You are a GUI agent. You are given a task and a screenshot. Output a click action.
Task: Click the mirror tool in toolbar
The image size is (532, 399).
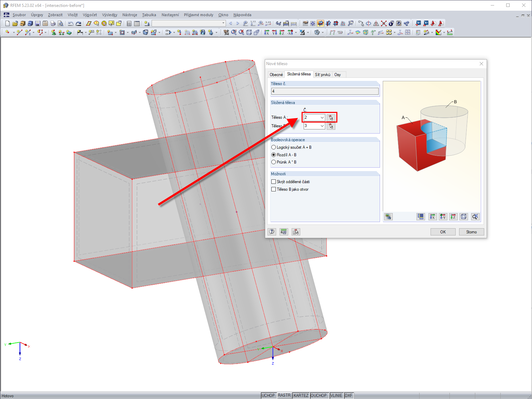pos(376,23)
